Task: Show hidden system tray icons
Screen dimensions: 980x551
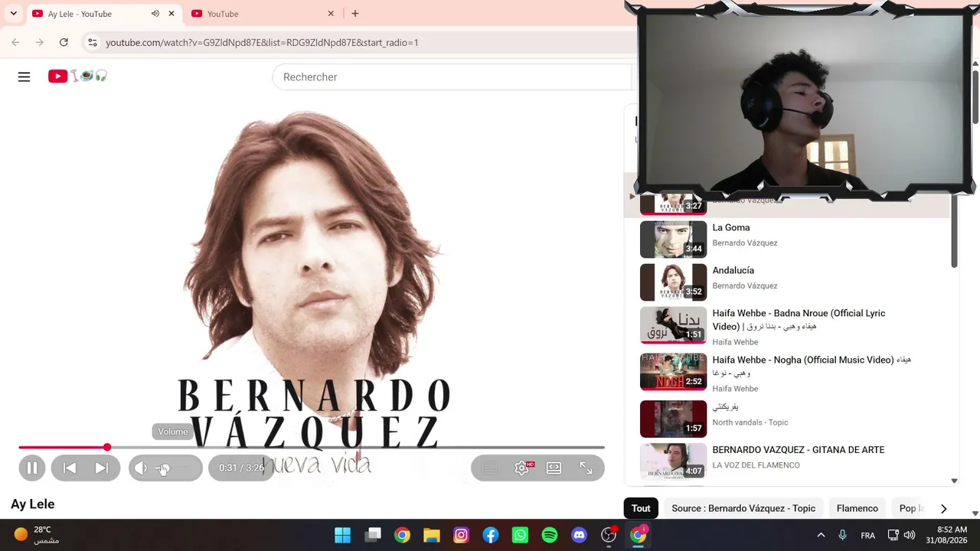Action: pos(821,535)
